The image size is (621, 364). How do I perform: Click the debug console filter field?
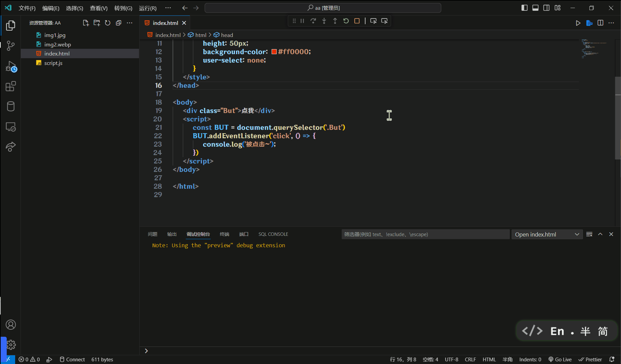pyautogui.click(x=425, y=234)
